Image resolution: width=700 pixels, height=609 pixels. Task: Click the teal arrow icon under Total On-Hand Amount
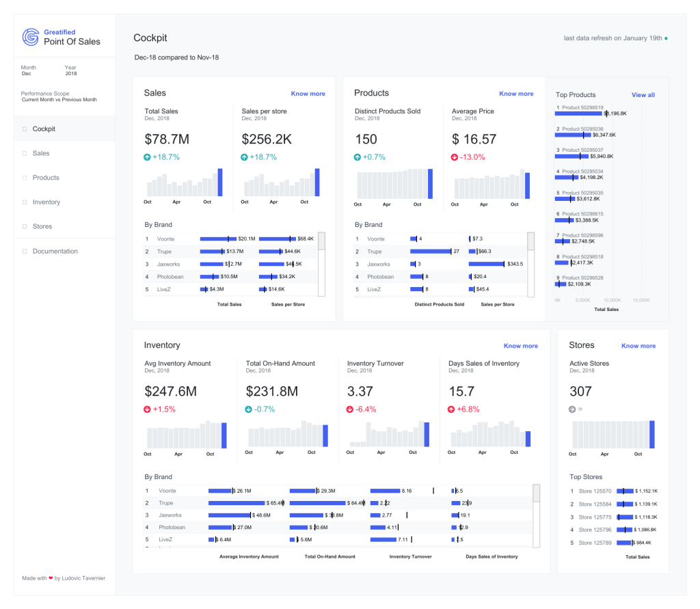(x=250, y=409)
